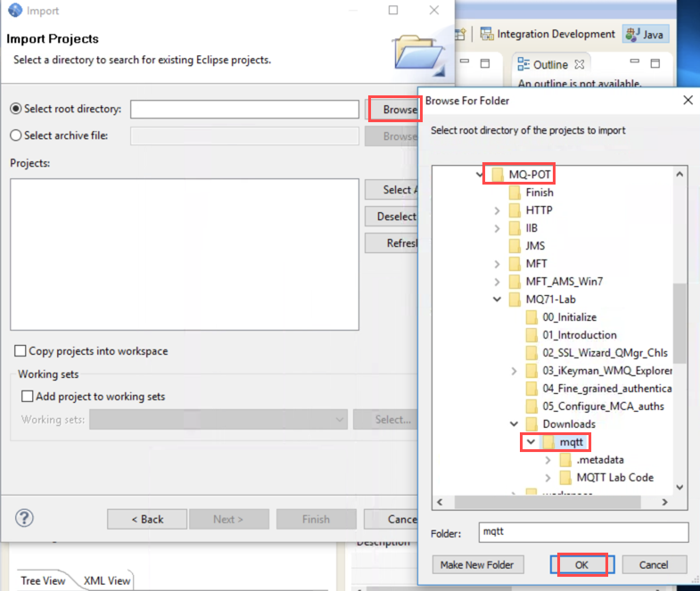Select the 'Select root directory' radio button

(16, 109)
